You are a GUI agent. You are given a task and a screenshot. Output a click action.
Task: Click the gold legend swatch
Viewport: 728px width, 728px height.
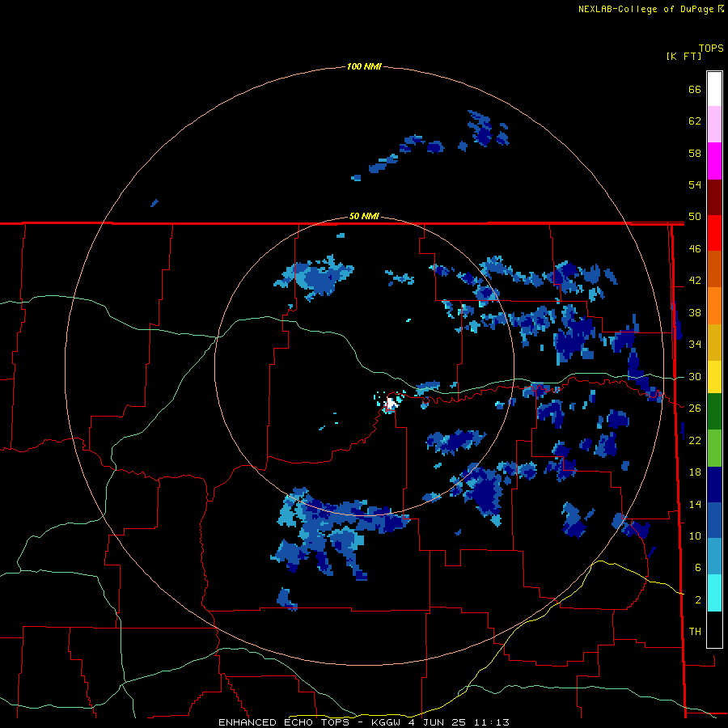click(x=714, y=341)
